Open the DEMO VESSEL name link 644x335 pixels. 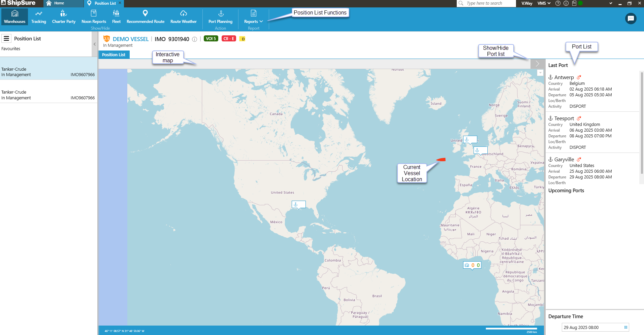point(131,39)
